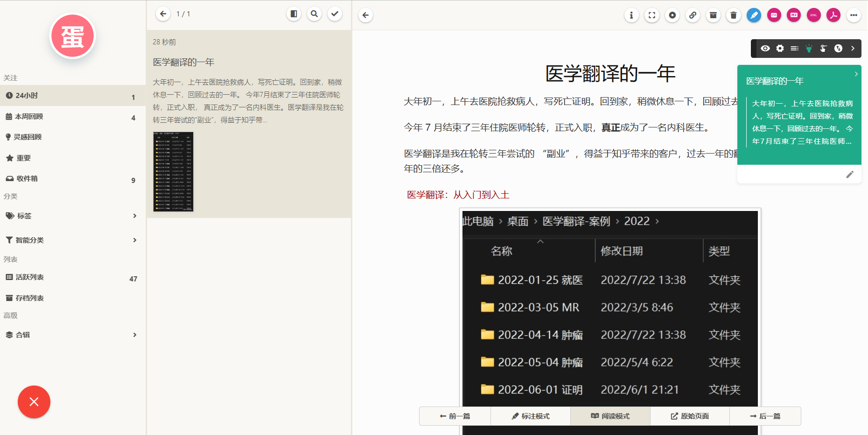Toggle outline list view
The height and width of the screenshot is (435, 868).
[x=795, y=49]
